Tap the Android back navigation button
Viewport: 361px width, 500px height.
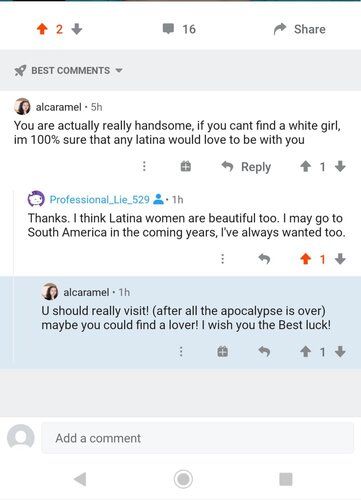pos(80,479)
